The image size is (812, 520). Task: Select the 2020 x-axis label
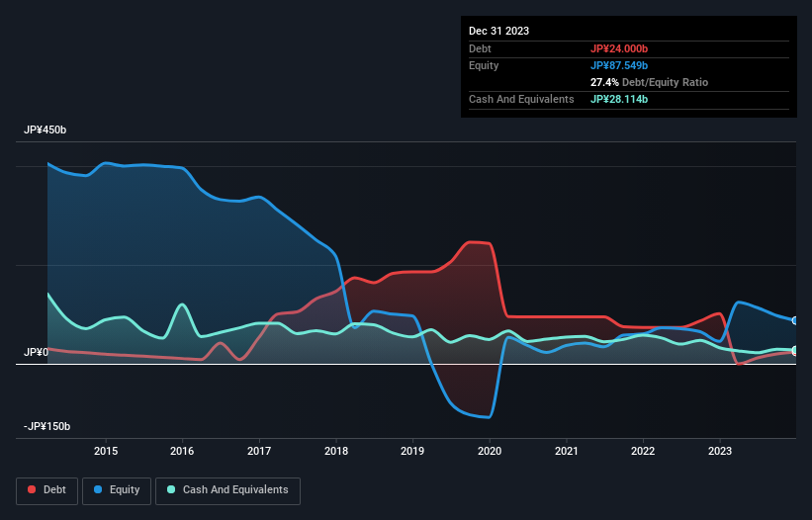490,451
